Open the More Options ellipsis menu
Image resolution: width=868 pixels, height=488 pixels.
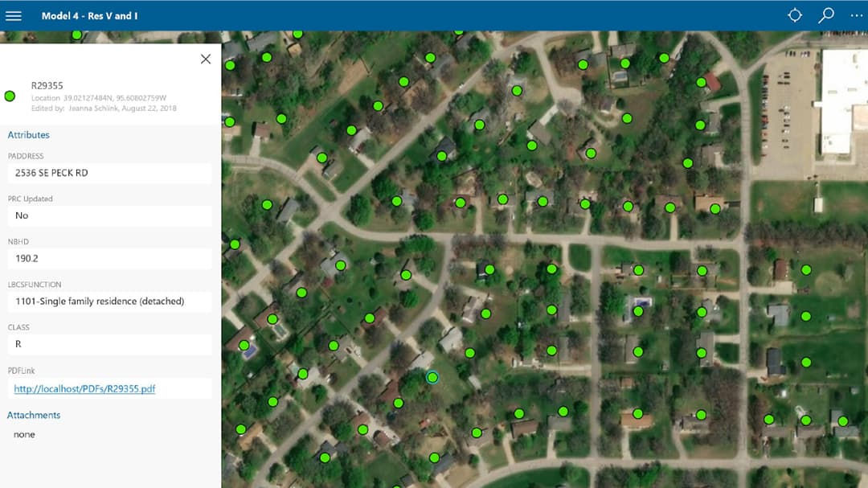pyautogui.click(x=855, y=14)
